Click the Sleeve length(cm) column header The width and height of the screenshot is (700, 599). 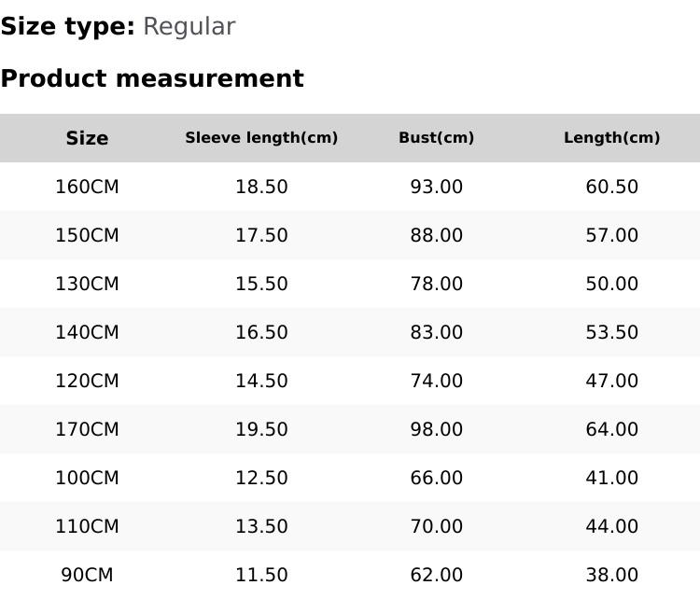pos(261,138)
